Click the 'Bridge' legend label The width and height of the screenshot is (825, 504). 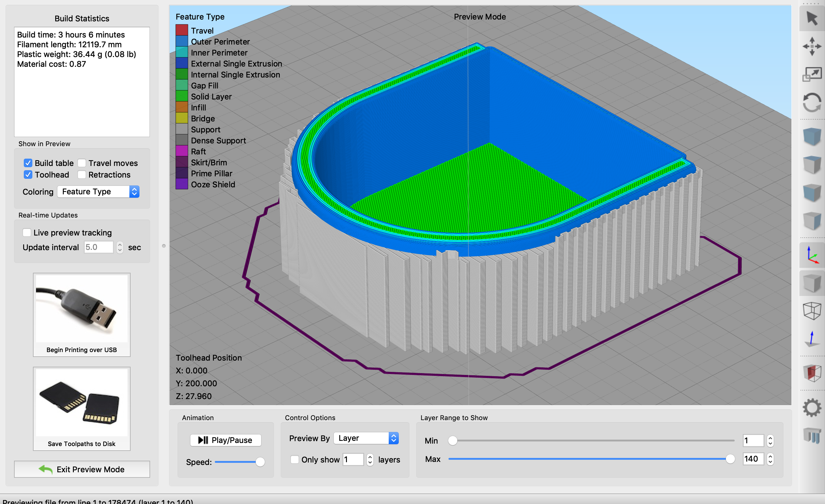pyautogui.click(x=203, y=119)
